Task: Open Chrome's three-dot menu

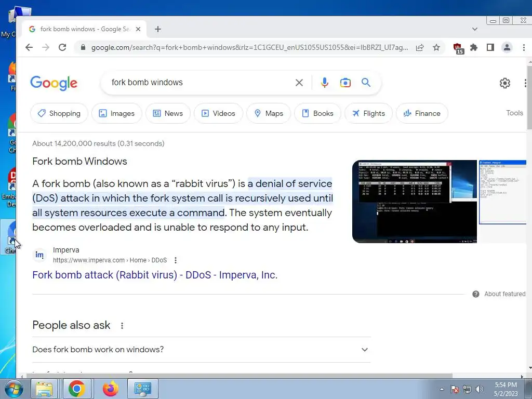Action: 524,47
